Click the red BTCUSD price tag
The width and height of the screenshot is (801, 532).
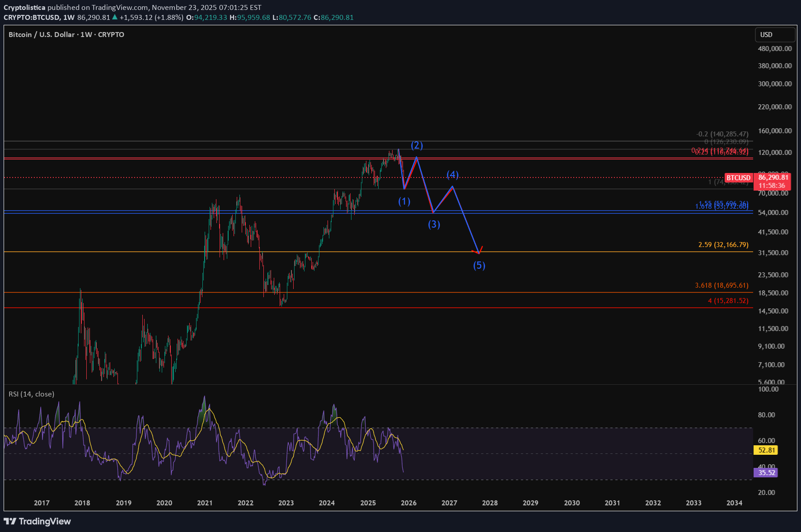click(738, 178)
